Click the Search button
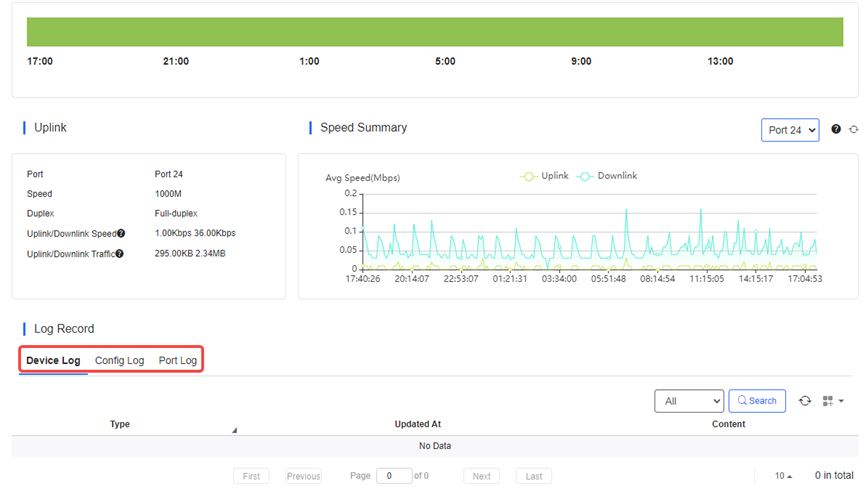863x502 pixels. (757, 401)
